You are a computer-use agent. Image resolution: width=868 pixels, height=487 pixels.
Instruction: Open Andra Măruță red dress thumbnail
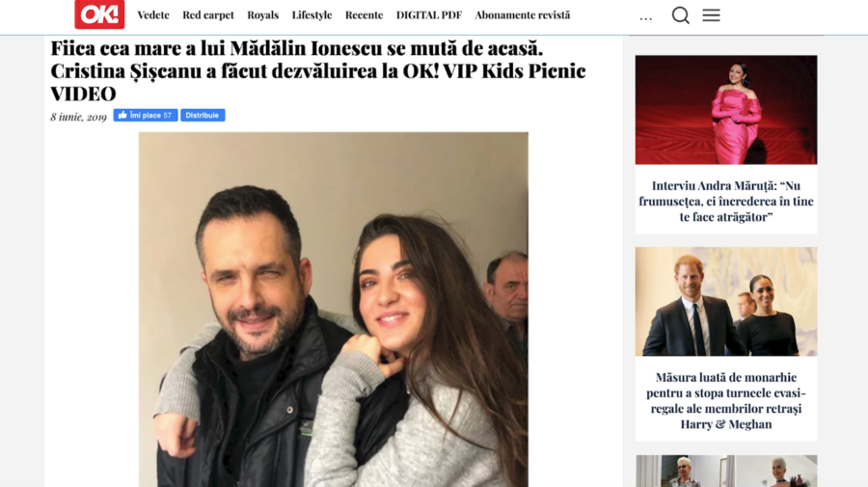(x=725, y=110)
